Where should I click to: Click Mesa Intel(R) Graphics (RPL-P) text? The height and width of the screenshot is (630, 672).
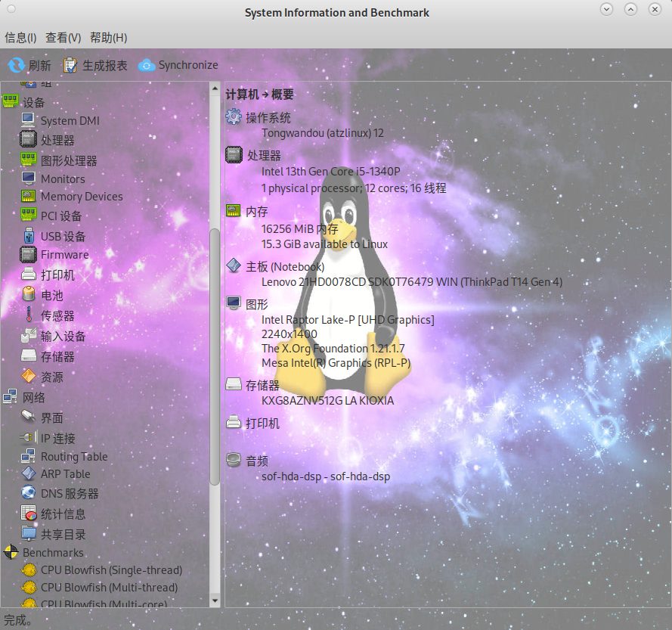336,363
